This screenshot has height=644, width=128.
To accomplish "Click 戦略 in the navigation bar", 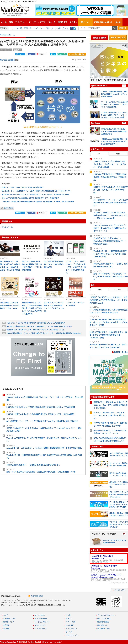I will (11, 22).
